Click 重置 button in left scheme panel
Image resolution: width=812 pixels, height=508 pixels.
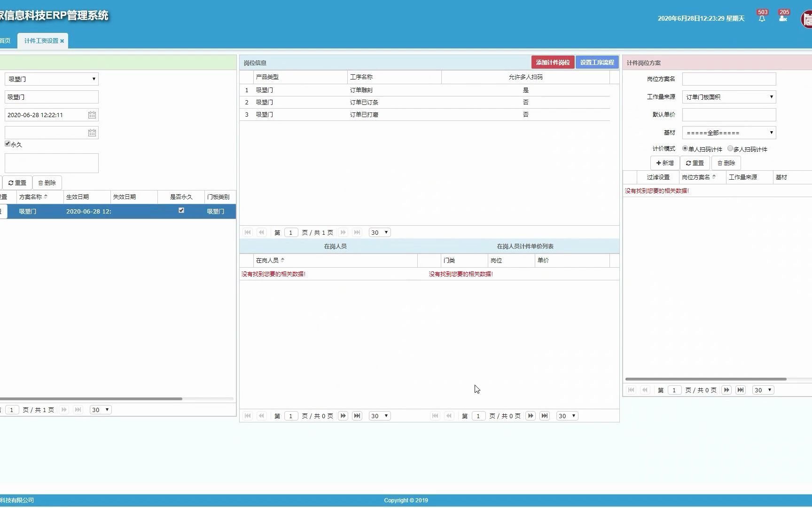click(x=17, y=183)
